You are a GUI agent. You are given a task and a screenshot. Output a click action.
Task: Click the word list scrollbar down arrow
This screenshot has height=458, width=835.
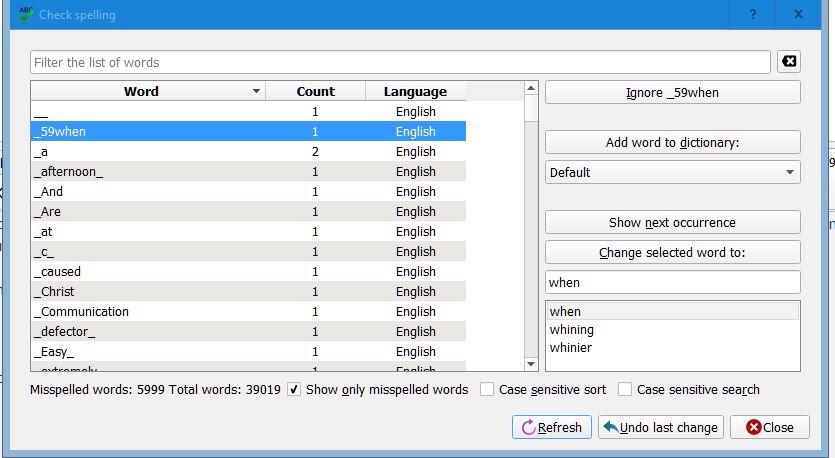point(532,364)
